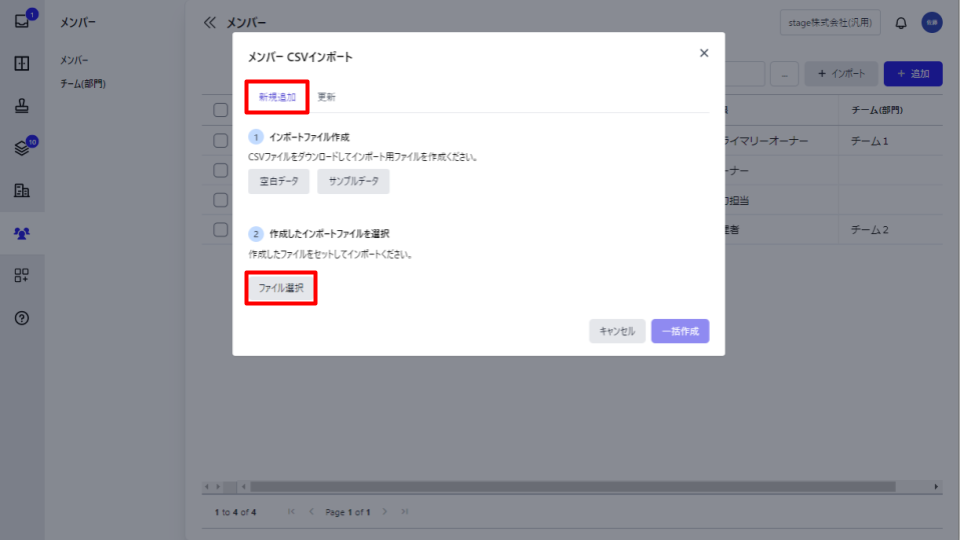
Task: Check the third member row checkbox
Action: (x=220, y=200)
